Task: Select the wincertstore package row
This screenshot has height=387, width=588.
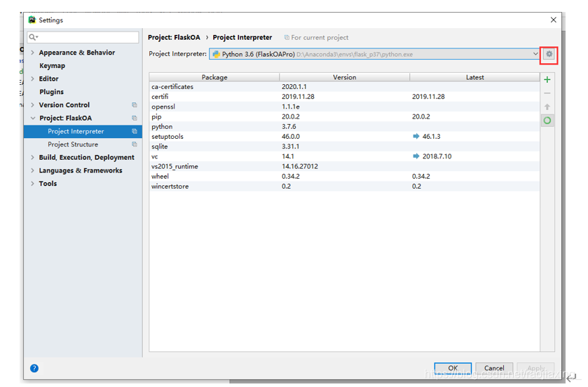Action: (344, 186)
